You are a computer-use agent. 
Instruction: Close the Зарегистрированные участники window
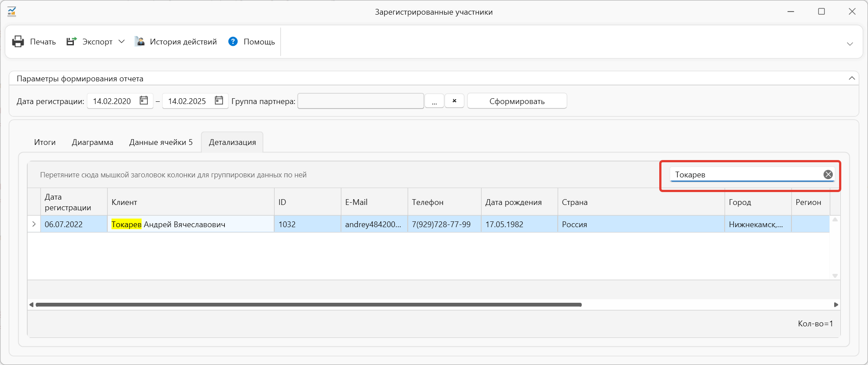(852, 12)
